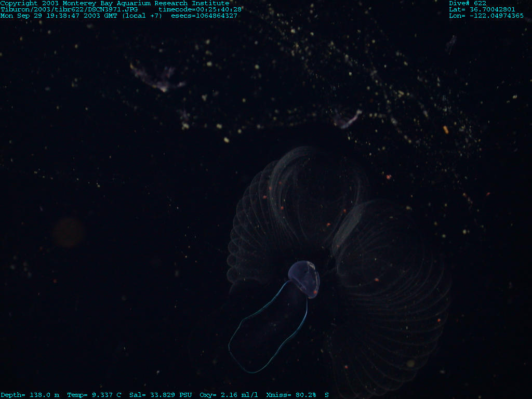
Task: Click the bluish larvacean body at center
Action: click(x=304, y=278)
